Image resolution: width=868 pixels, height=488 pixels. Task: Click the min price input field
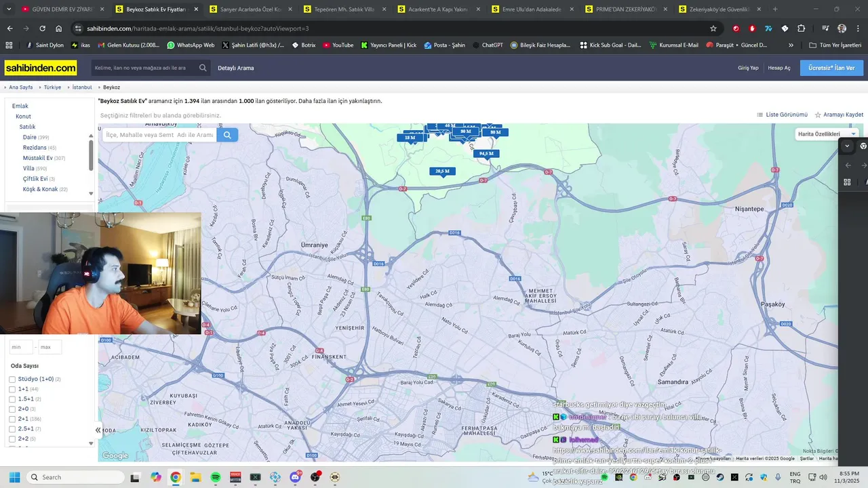click(x=21, y=347)
